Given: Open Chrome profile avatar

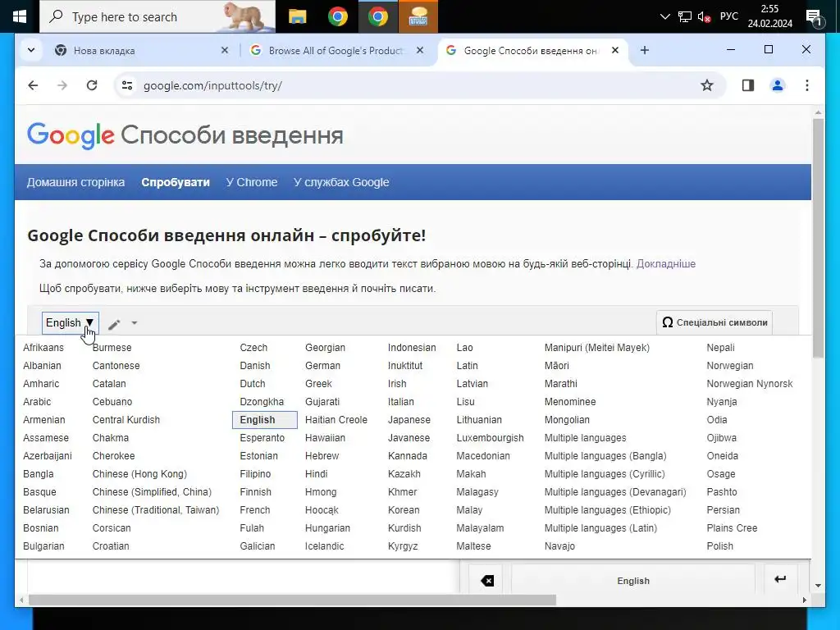Looking at the screenshot, I should 778,85.
